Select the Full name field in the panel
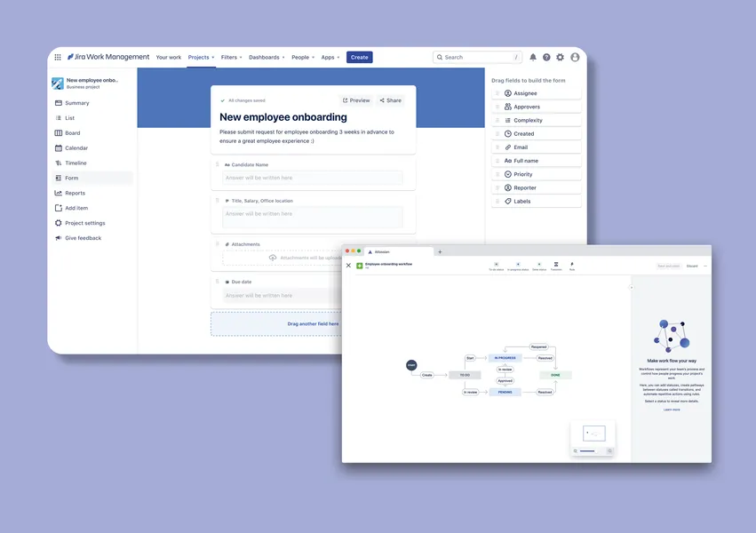756x533 pixels. [537, 161]
